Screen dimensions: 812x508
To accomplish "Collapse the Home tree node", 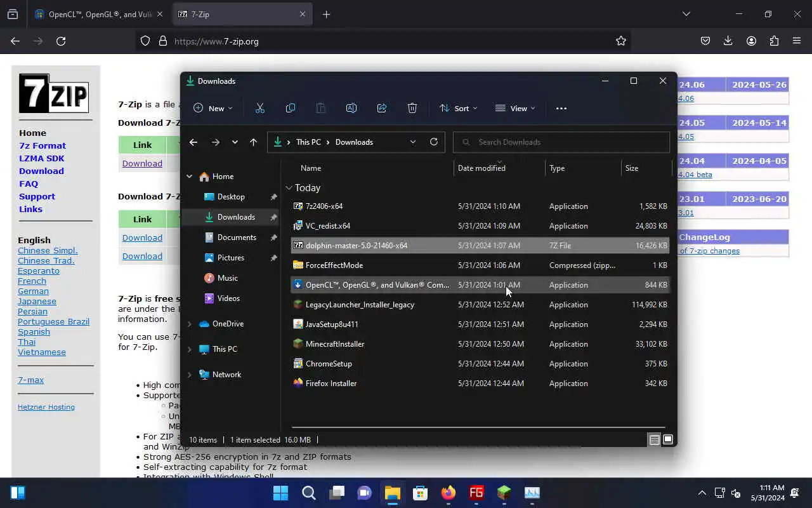I will (x=189, y=177).
